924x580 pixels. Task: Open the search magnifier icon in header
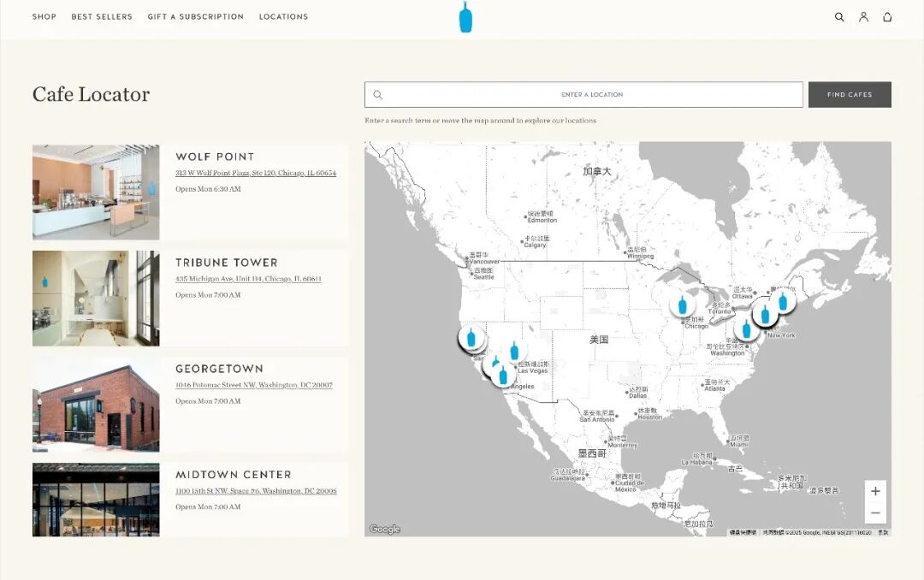pos(839,17)
